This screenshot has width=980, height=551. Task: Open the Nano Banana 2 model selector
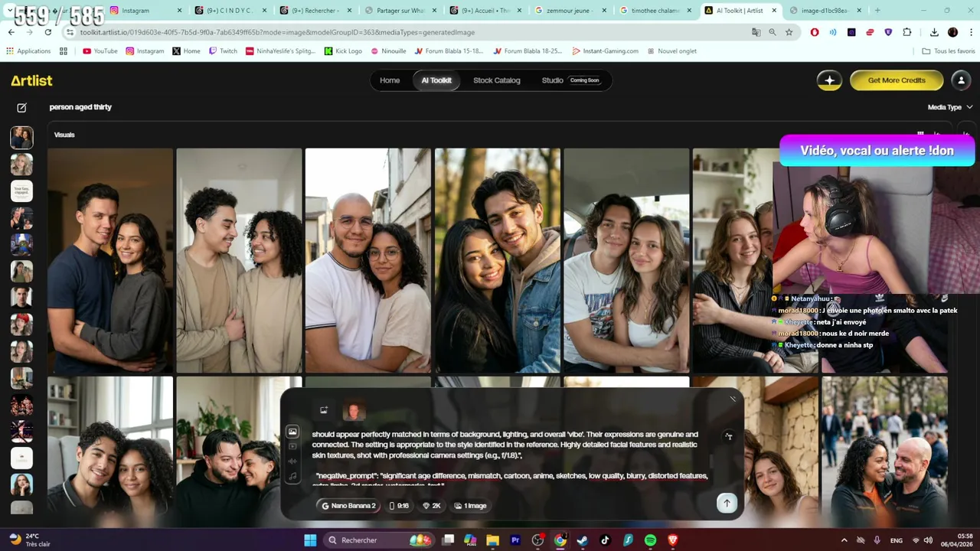coord(349,506)
